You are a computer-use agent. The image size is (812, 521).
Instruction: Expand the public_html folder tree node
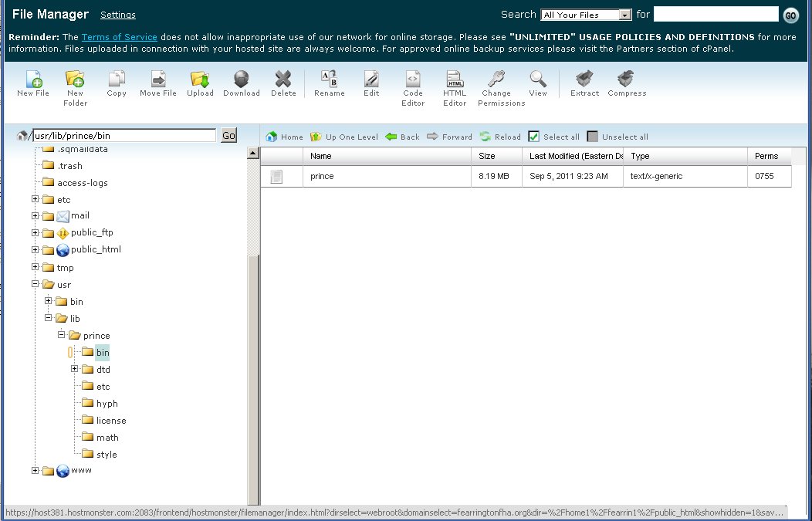coord(36,249)
